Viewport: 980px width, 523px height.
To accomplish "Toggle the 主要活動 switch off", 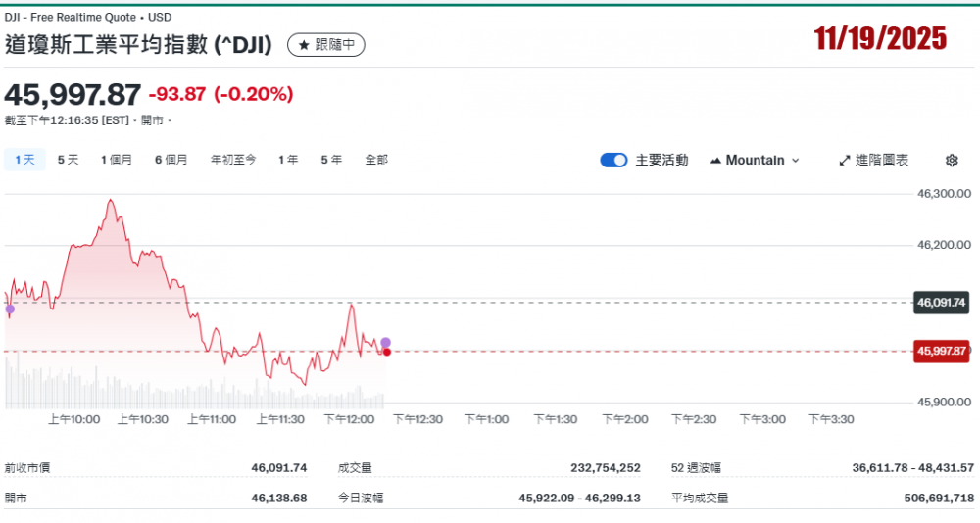I will pos(613,160).
